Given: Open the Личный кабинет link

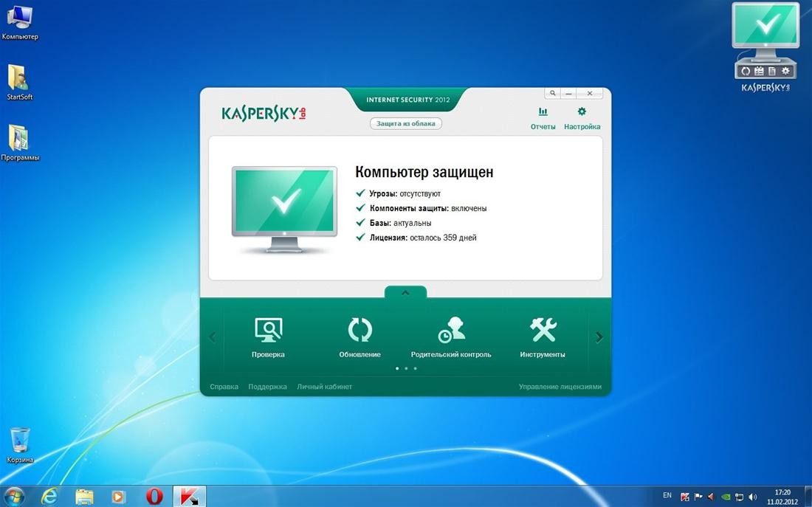Looking at the screenshot, I should (324, 386).
